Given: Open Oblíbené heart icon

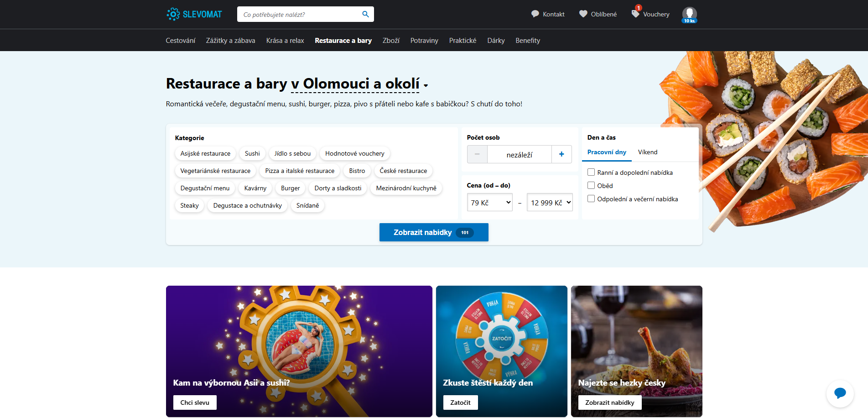Looking at the screenshot, I should [x=583, y=14].
